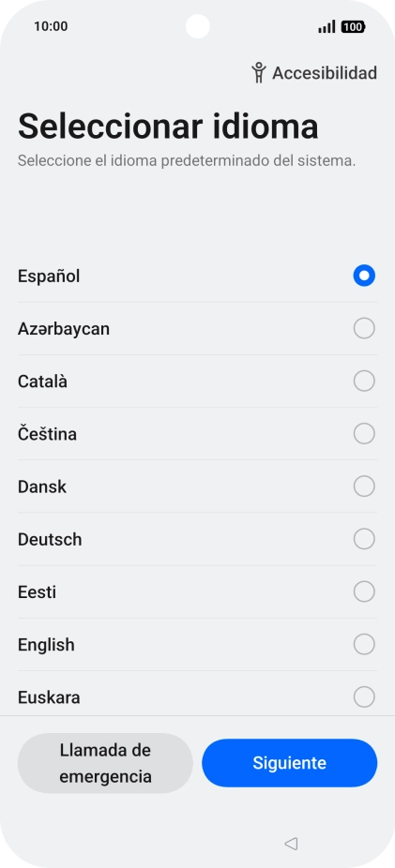The width and height of the screenshot is (395, 868).
Task: Tap the Siguiente button
Action: (289, 763)
